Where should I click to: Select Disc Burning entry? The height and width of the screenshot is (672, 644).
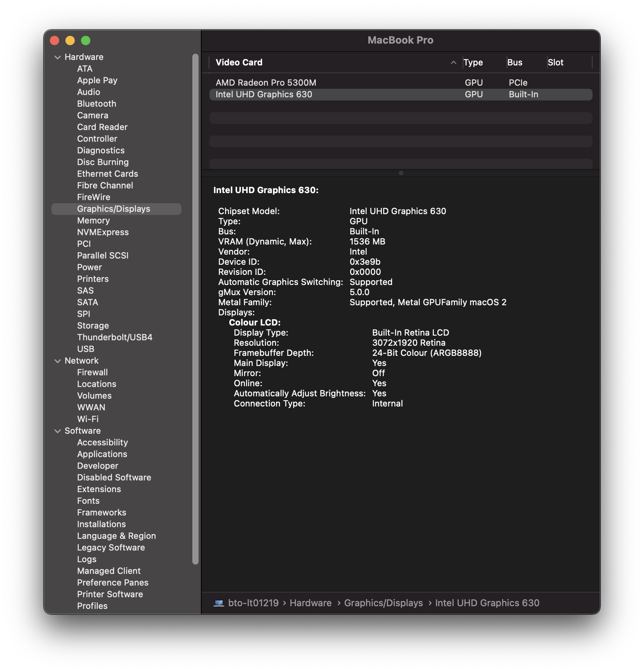(x=103, y=162)
